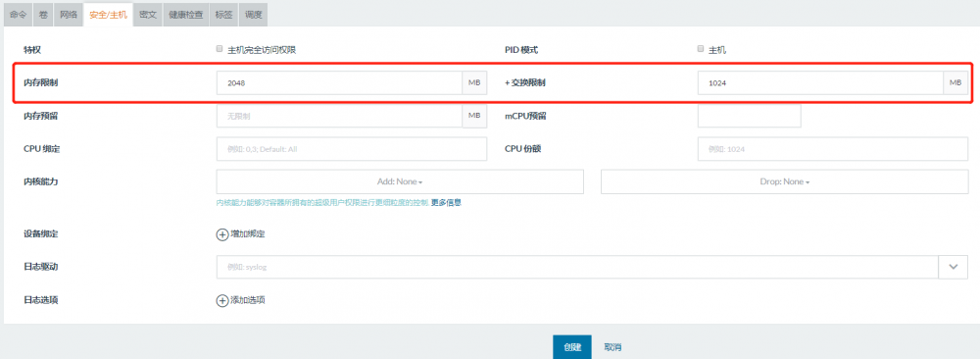Image resolution: width=980 pixels, height=359 pixels.
Task: Click the 内存限制 input field showing 2048
Action: [x=339, y=82]
